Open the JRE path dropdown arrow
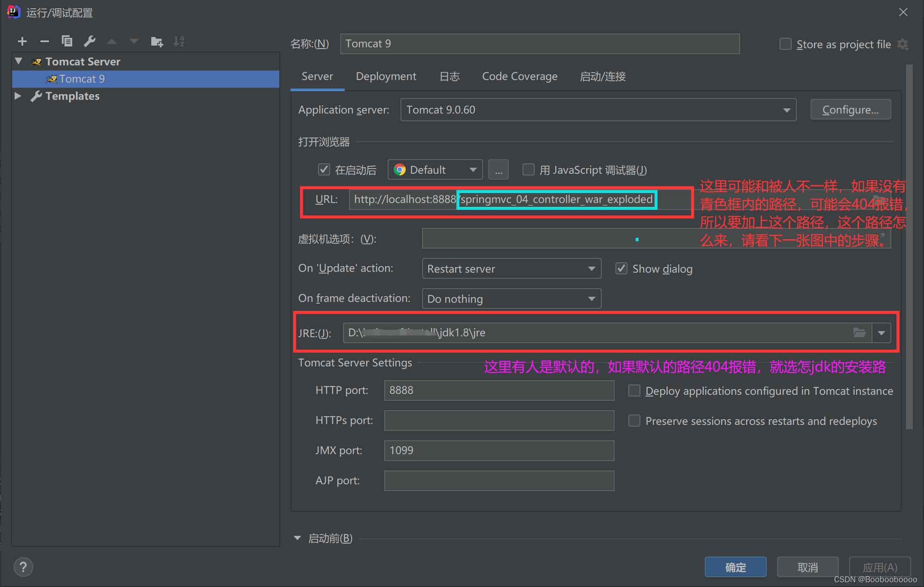924x587 pixels. point(881,333)
